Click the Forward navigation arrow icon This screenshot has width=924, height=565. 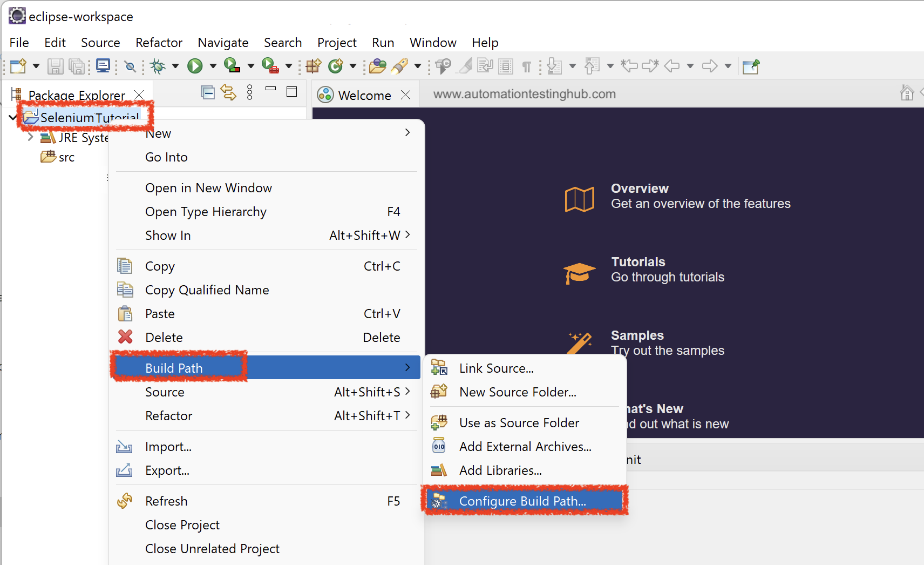pos(710,66)
